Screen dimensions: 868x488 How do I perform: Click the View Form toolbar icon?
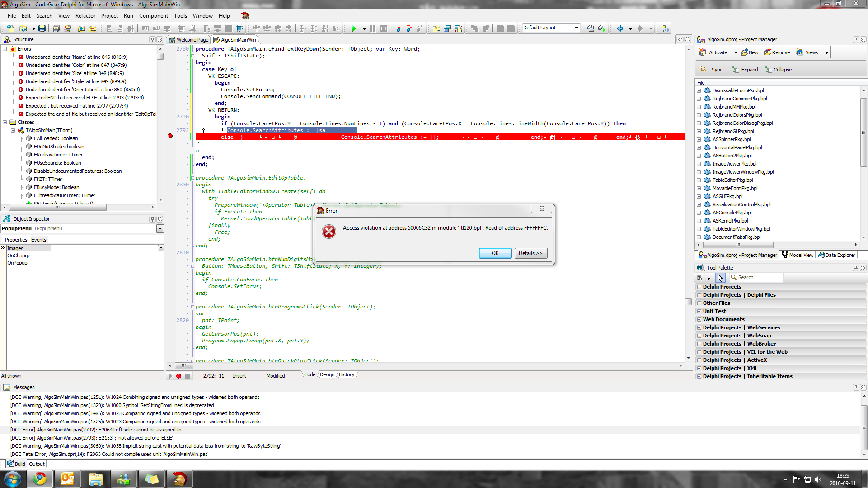pyautogui.click(x=447, y=28)
